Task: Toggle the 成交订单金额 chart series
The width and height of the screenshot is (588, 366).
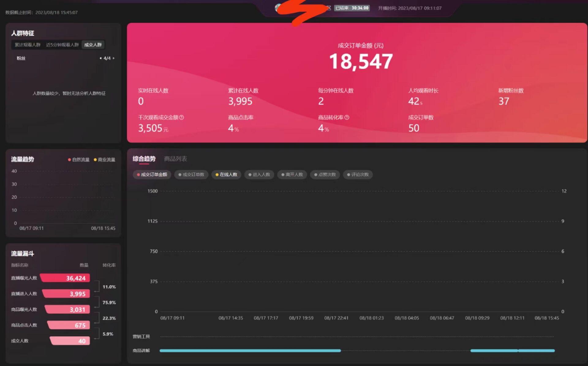Action: click(152, 174)
